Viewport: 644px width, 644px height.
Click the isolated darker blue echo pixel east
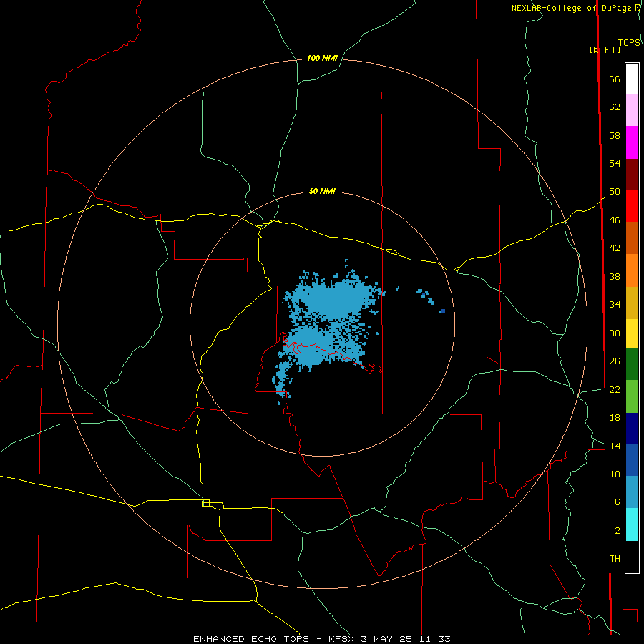442,311
